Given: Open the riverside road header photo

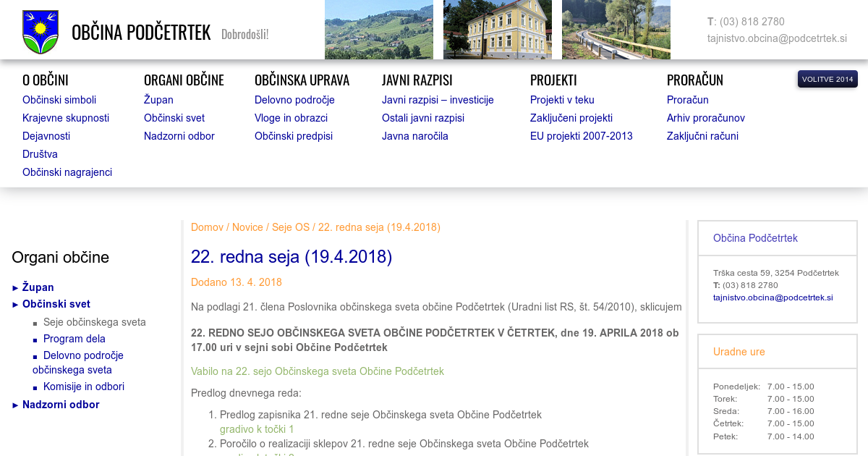Looking at the screenshot, I should pos(616,30).
